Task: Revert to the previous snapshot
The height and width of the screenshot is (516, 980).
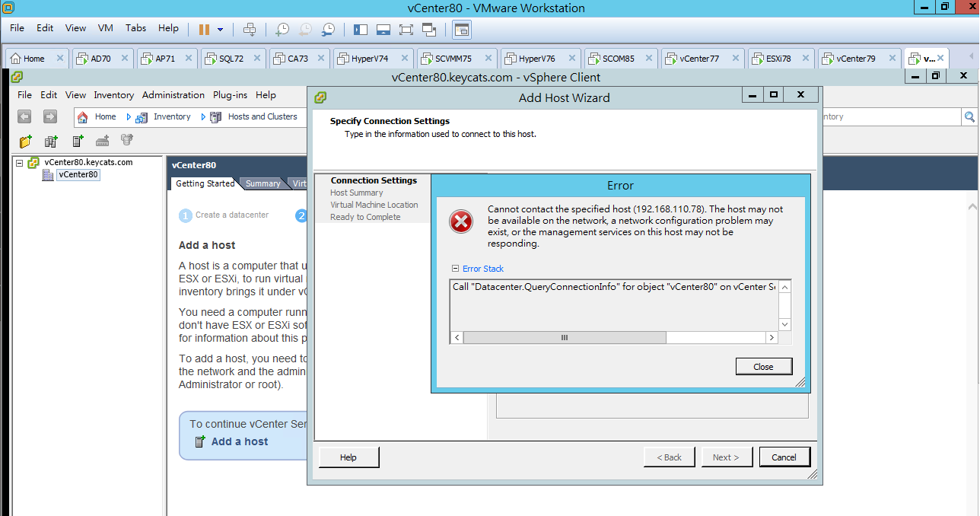Action: pyautogui.click(x=305, y=29)
